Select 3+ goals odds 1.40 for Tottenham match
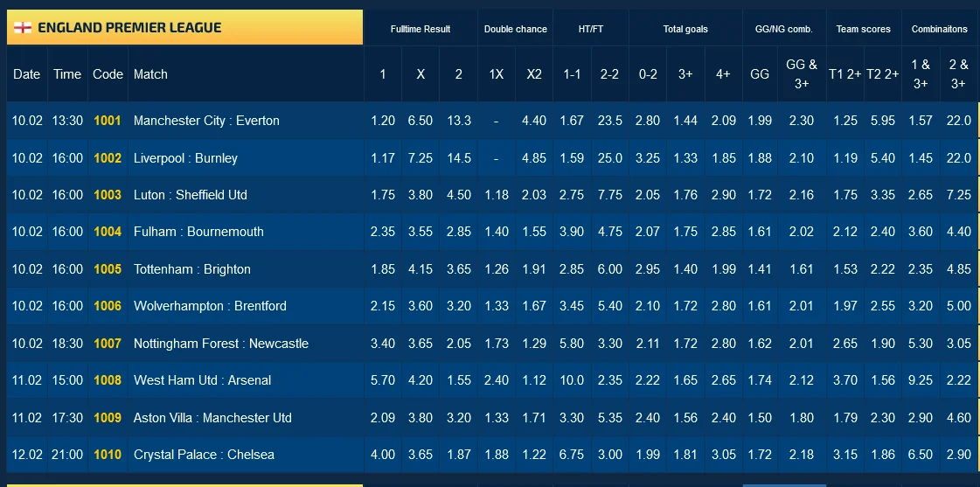The image size is (980, 487). tap(685, 269)
